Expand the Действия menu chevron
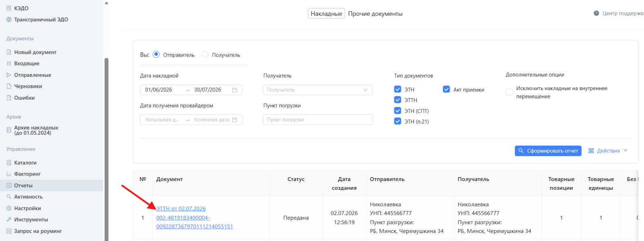Image resolution: width=644 pixels, height=241 pixels. click(625, 150)
